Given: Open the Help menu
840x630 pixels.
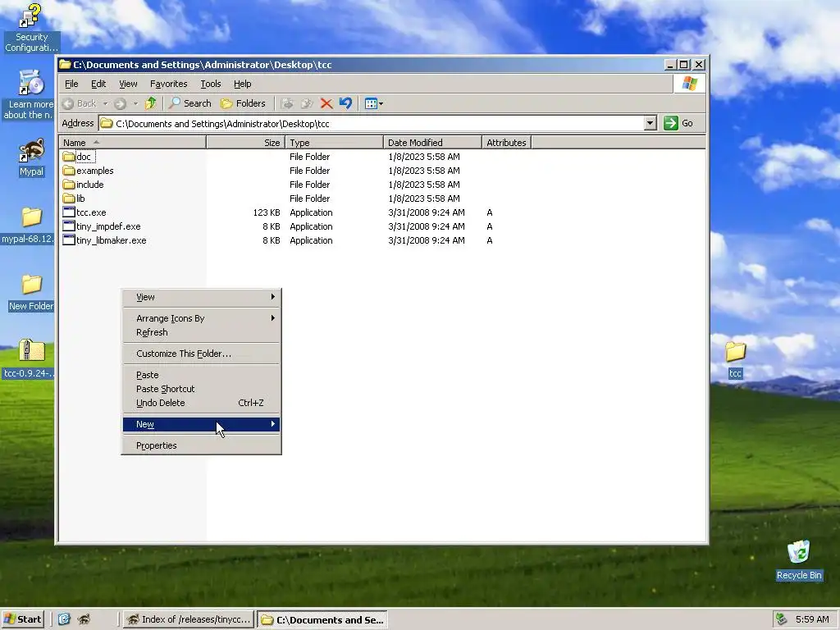Looking at the screenshot, I should [243, 84].
